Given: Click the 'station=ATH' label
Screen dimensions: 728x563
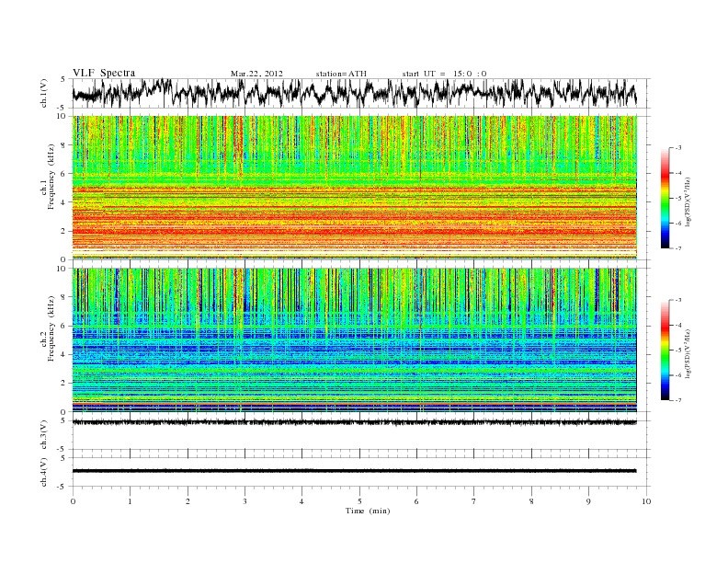Looking at the screenshot, I should pyautogui.click(x=341, y=74).
